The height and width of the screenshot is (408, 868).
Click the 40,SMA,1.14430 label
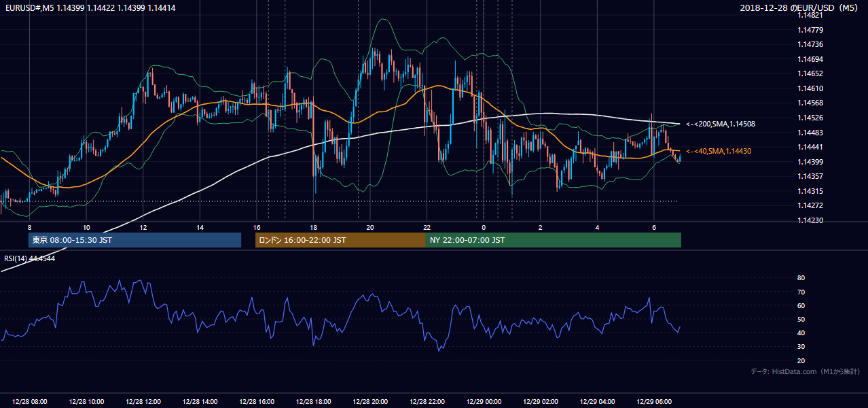[x=719, y=151]
